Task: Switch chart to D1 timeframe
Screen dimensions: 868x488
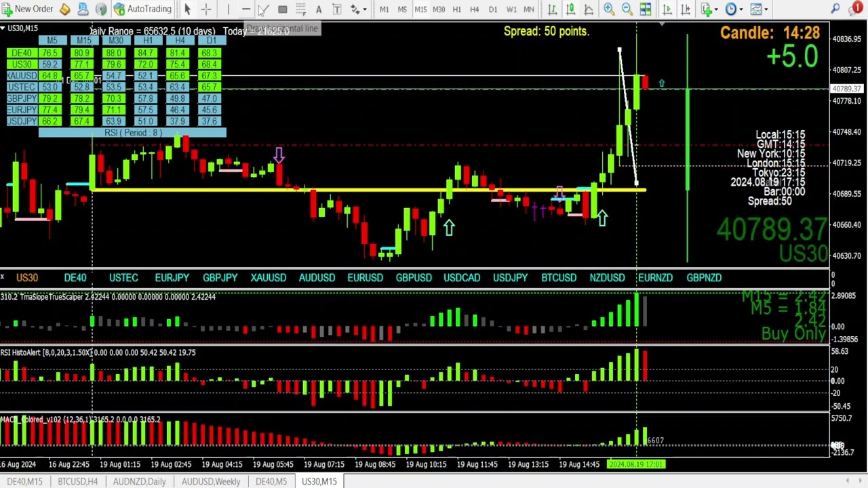Action: 493,9
